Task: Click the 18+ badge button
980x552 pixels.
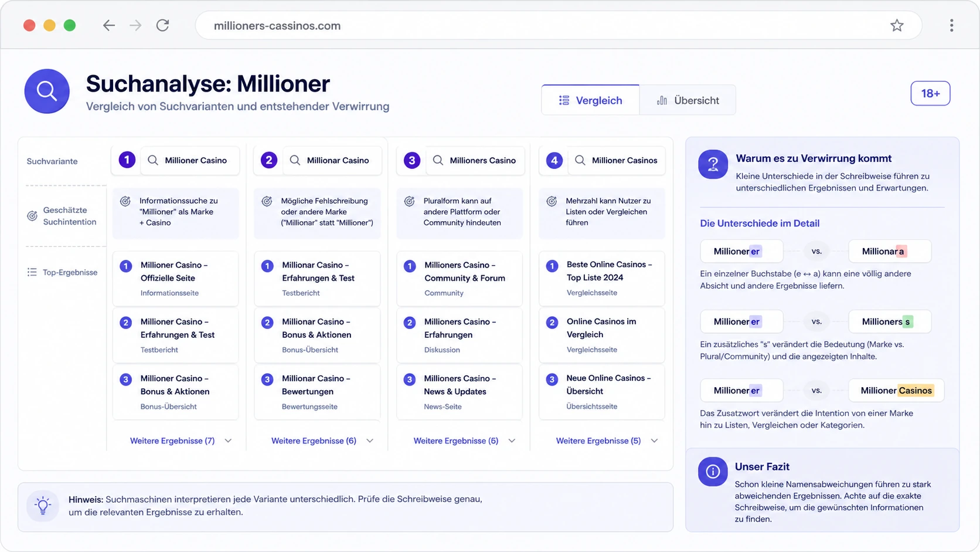Action: pos(930,93)
